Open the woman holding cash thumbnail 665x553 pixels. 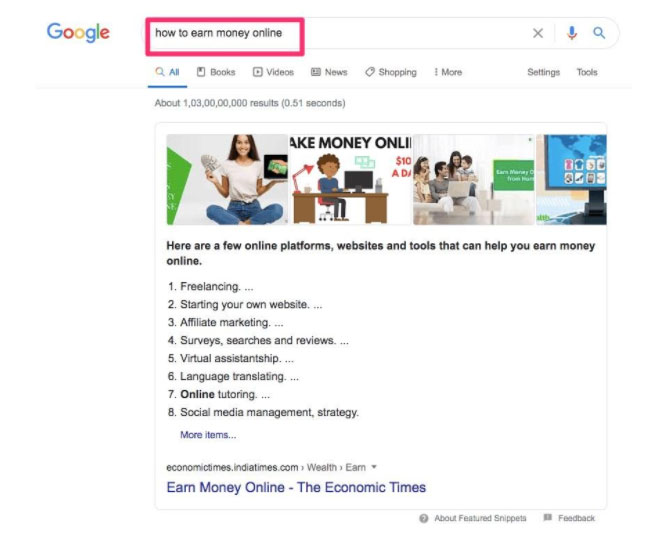coord(227,179)
